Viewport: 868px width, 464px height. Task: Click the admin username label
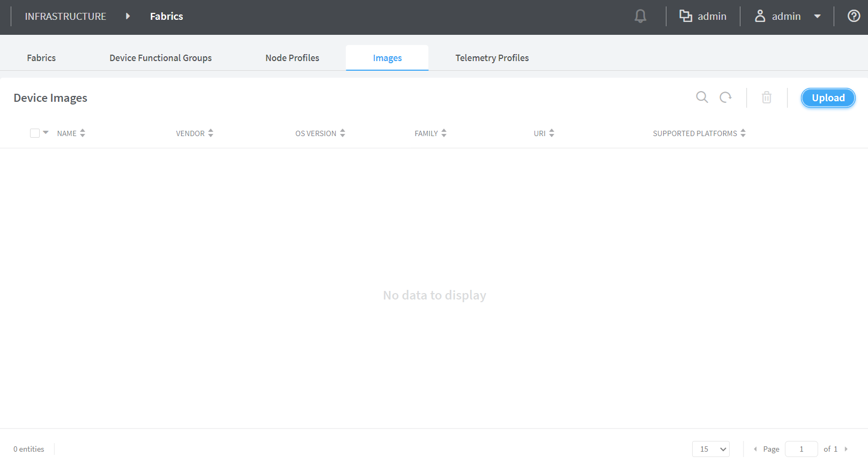point(786,17)
